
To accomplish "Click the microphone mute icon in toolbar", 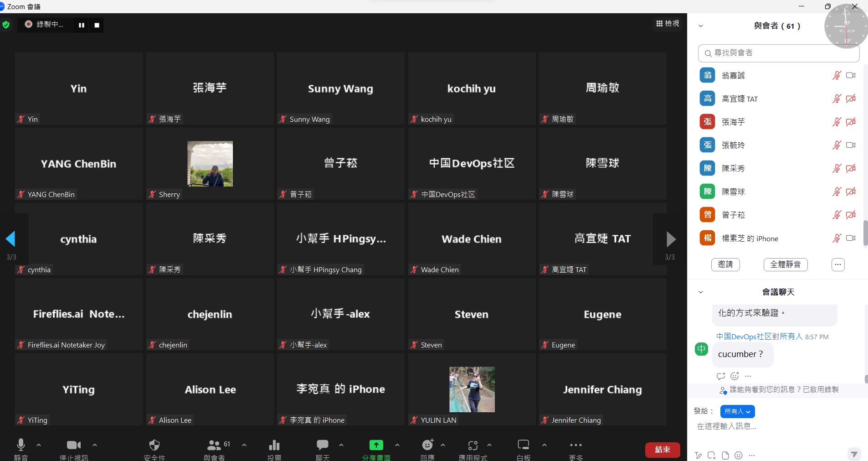I will pyautogui.click(x=21, y=445).
